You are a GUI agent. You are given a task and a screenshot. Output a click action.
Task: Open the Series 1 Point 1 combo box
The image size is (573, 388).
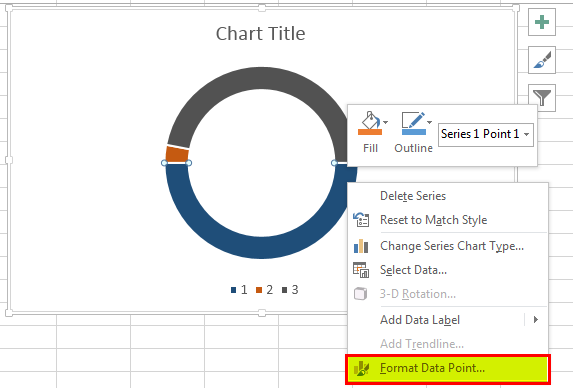pyautogui.click(x=486, y=134)
